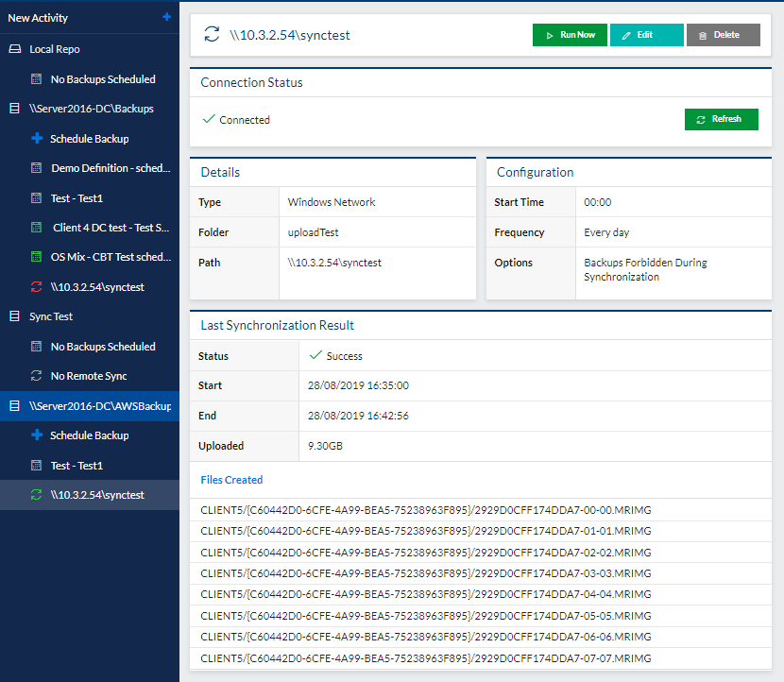Click the red sync icon for \\10.3.2.54\synctest
The width and height of the screenshot is (784, 682).
(x=37, y=287)
